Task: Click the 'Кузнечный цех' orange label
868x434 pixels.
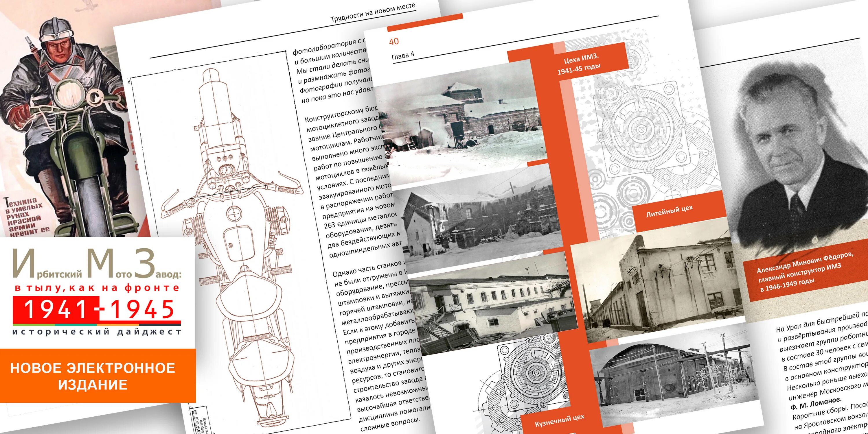Action: coord(560,421)
